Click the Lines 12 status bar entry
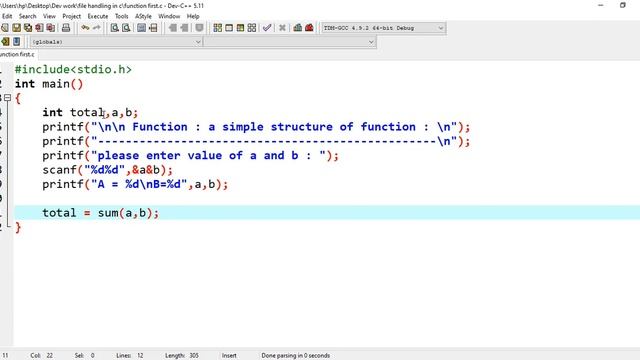Image resolution: width=640 pixels, height=360 pixels. click(130, 356)
